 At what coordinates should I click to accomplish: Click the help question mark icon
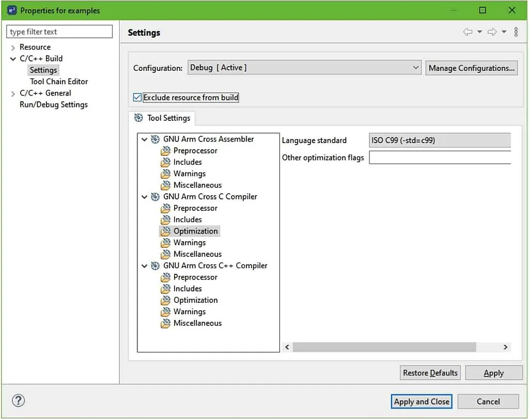(19, 400)
